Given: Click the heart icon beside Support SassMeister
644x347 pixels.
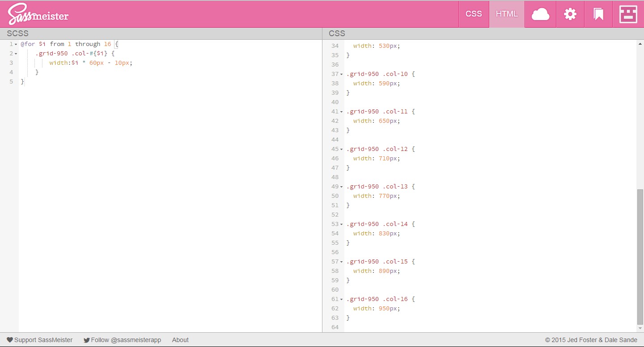Looking at the screenshot, I should coord(10,340).
